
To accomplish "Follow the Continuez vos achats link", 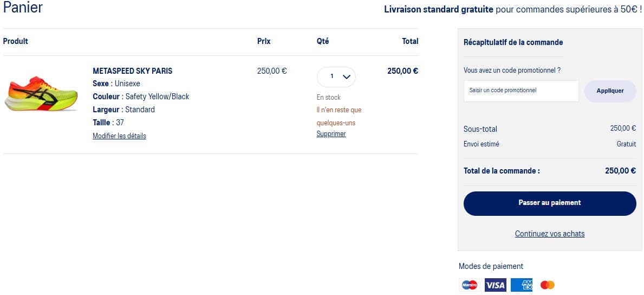I will tap(550, 234).
